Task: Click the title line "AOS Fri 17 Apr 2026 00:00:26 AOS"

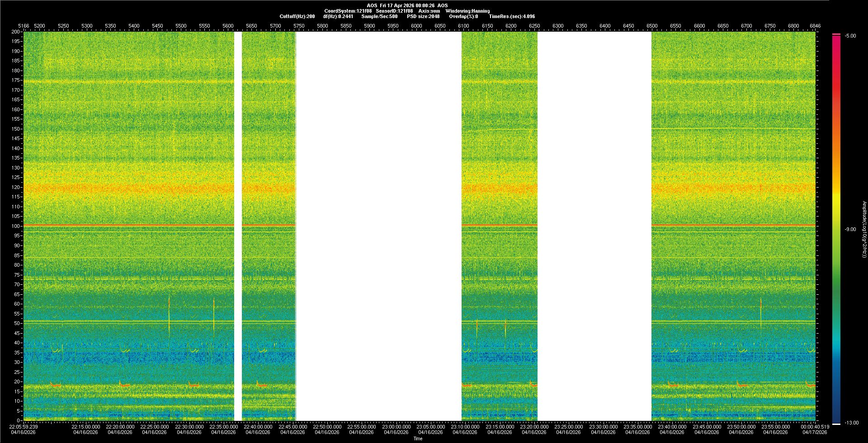Action: pyautogui.click(x=407, y=5)
